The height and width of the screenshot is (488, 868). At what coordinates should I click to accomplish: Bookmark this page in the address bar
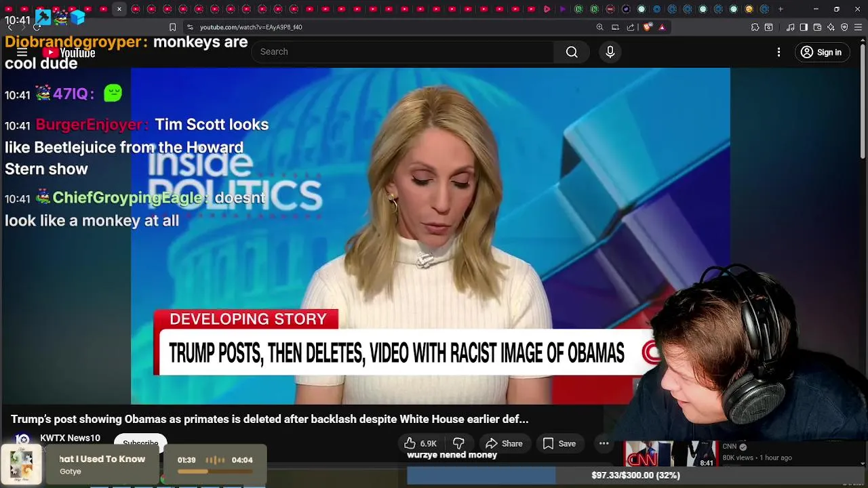(x=172, y=27)
